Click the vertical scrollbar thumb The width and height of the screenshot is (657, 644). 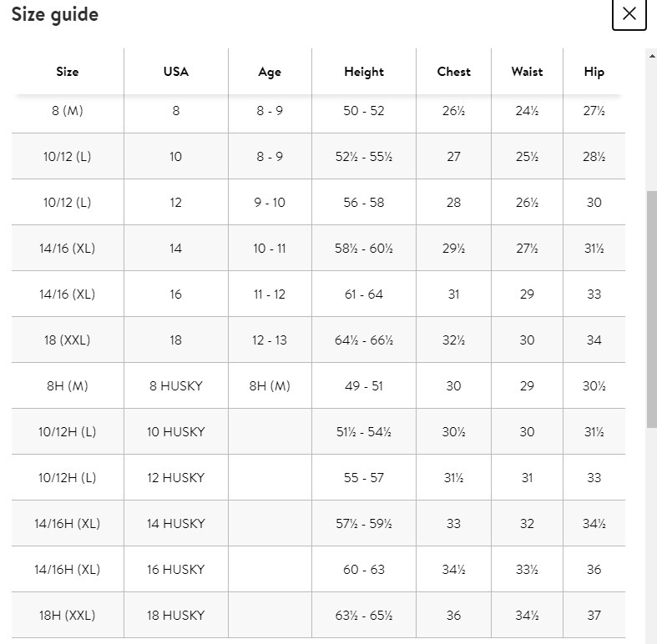point(652,309)
